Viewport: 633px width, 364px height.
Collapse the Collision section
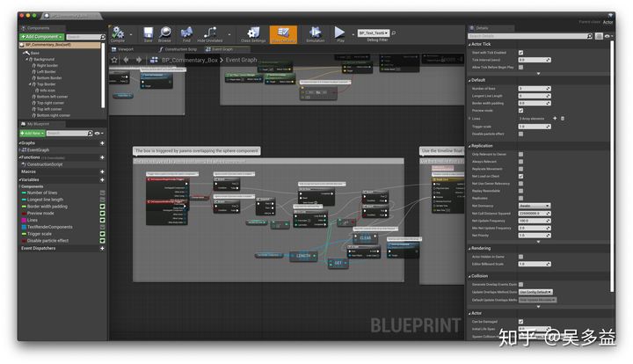pos(469,276)
